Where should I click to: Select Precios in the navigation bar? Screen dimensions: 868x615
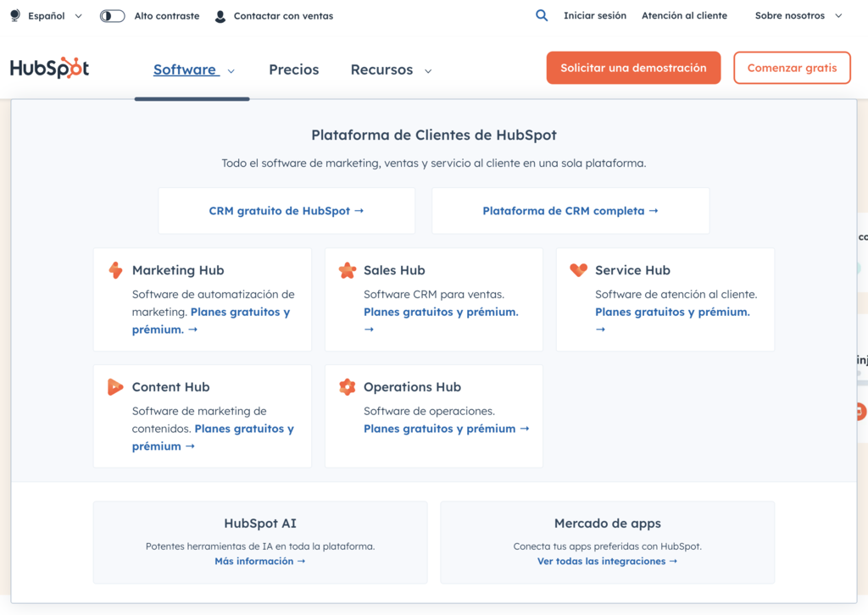tap(293, 69)
